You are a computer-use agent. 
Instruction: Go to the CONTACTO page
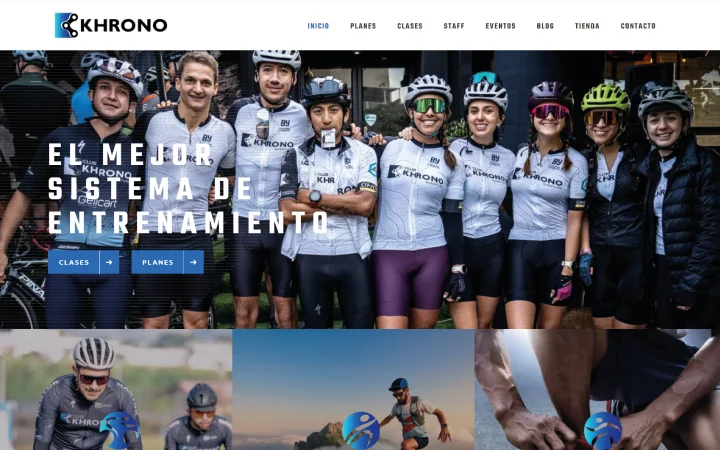(x=638, y=26)
